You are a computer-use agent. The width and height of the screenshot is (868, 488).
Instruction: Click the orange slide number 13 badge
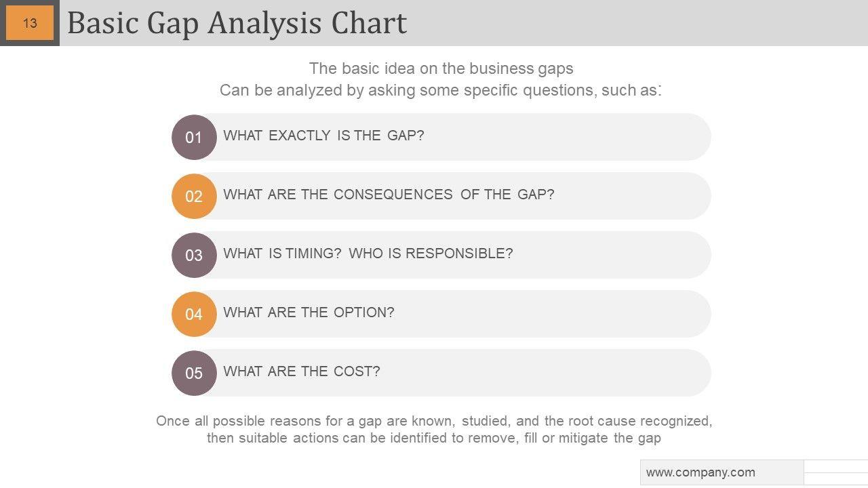30,23
